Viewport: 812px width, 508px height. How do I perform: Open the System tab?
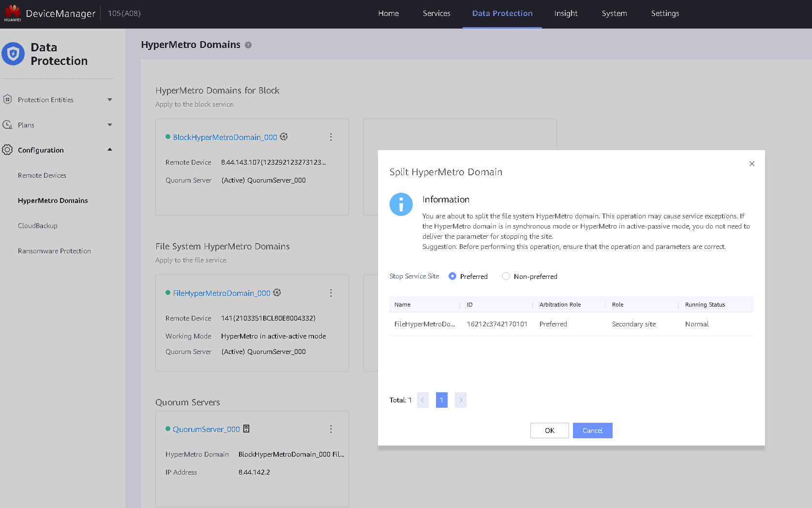tap(615, 14)
